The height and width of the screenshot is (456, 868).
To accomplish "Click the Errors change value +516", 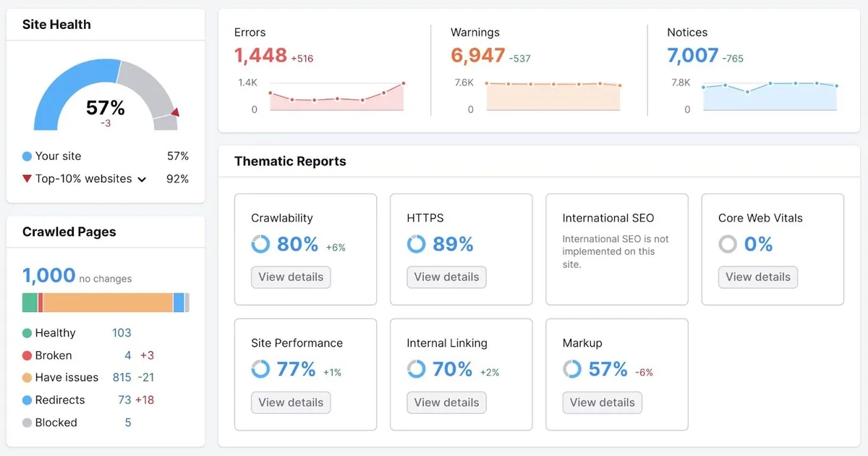I will [x=302, y=59].
